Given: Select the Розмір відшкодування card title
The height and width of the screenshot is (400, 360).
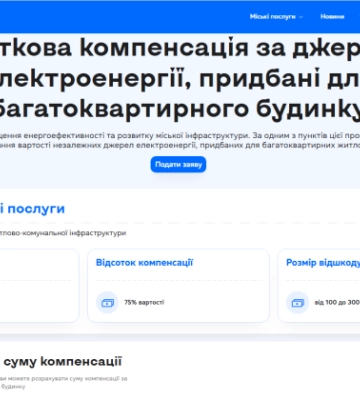Looking at the screenshot, I should (x=323, y=263).
